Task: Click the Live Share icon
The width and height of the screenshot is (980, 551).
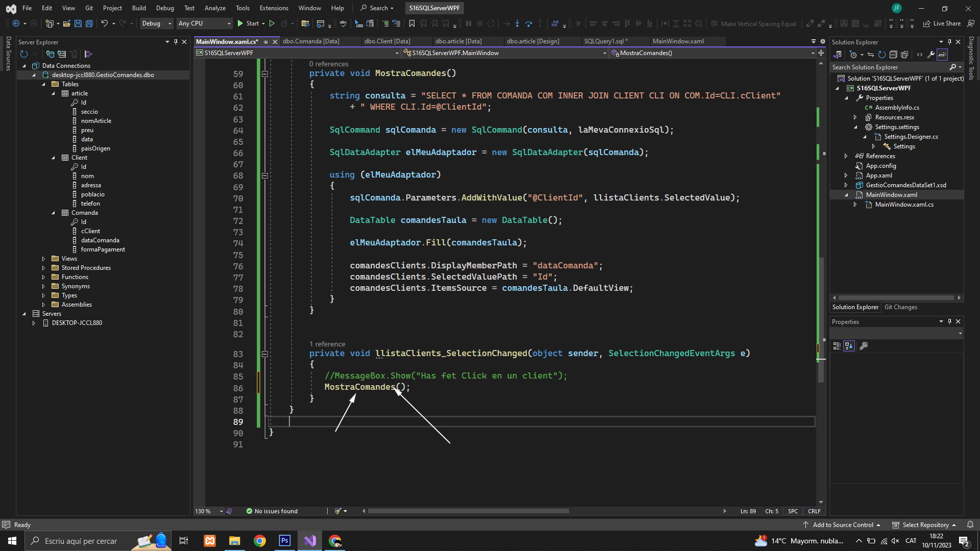Action: tap(927, 23)
